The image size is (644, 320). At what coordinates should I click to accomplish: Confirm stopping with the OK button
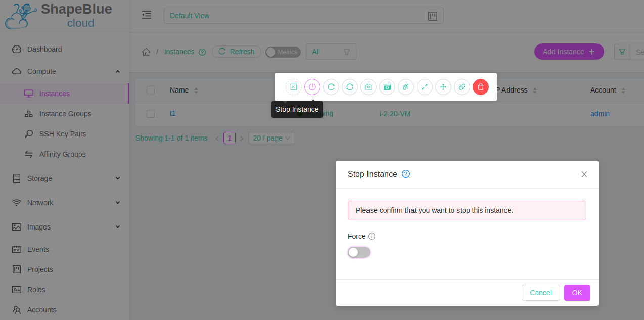click(x=577, y=293)
